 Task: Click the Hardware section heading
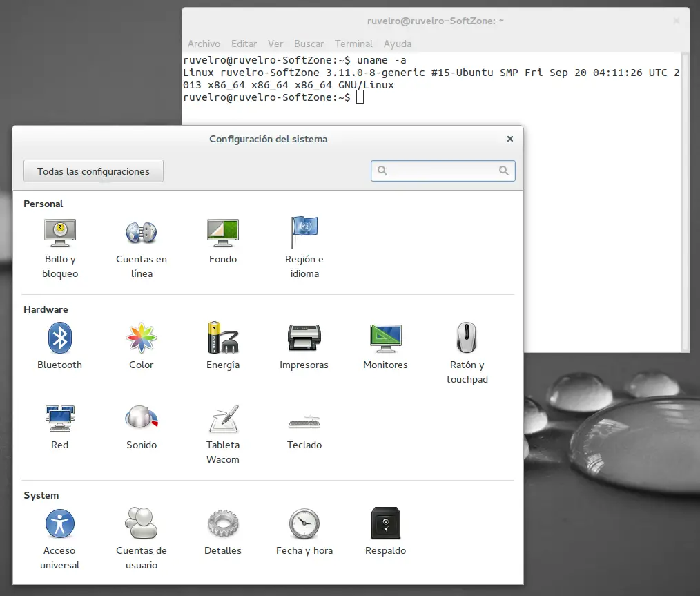click(46, 309)
